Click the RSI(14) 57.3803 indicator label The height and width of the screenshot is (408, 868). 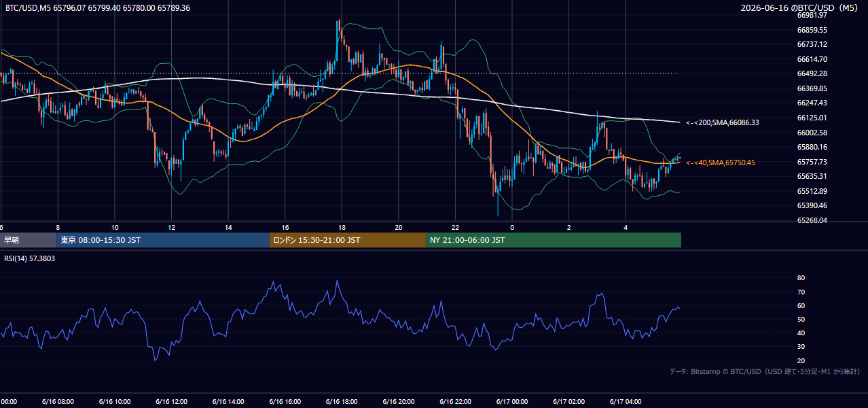click(x=30, y=258)
